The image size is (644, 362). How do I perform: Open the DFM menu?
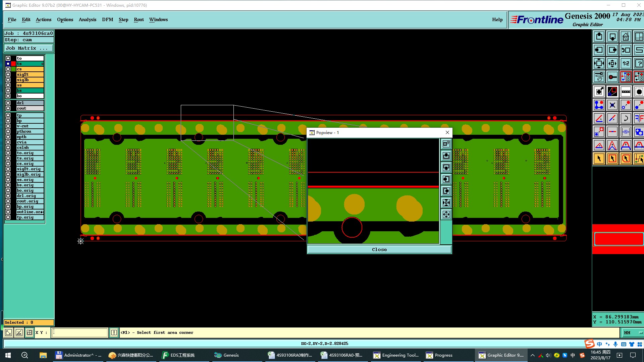tap(107, 19)
